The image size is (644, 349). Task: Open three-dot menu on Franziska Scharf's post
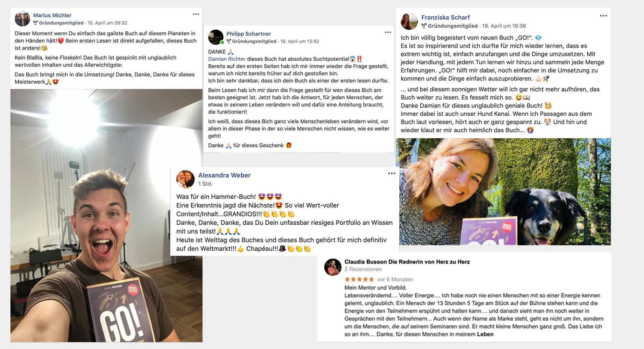coord(603,16)
